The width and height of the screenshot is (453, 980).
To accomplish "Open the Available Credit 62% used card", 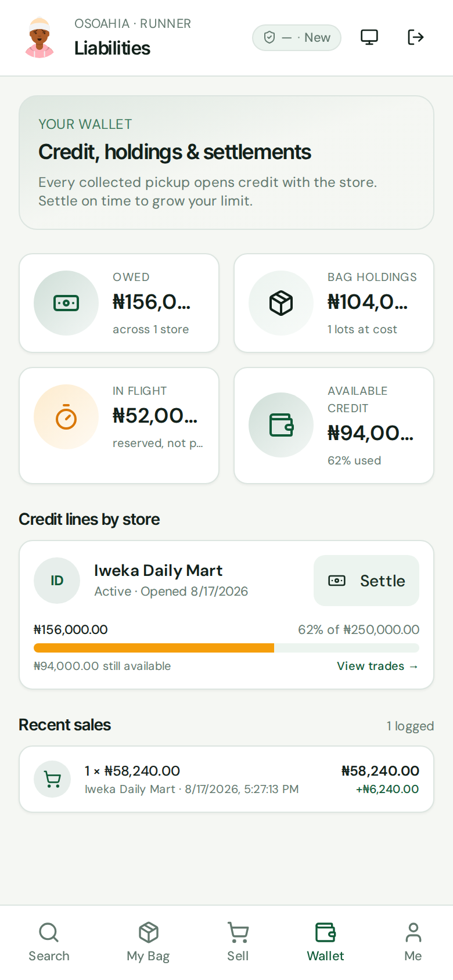I will pyautogui.click(x=334, y=425).
